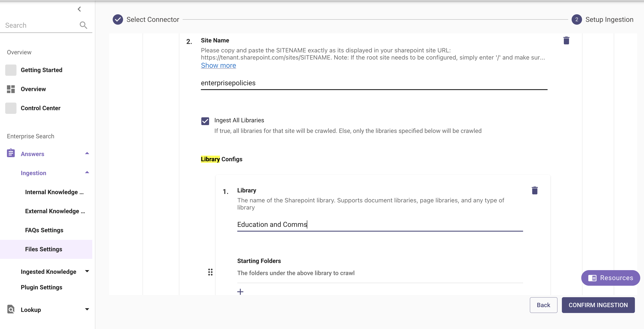644x329 pixels.
Task: Grab the six-dot drag handle beside Library config
Action: tap(210, 272)
